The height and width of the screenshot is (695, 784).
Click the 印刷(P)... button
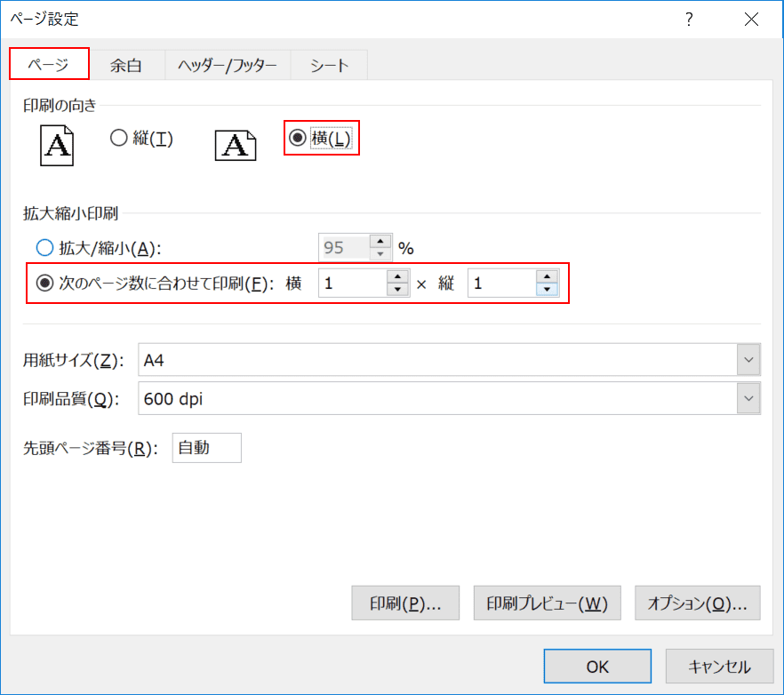(x=405, y=603)
